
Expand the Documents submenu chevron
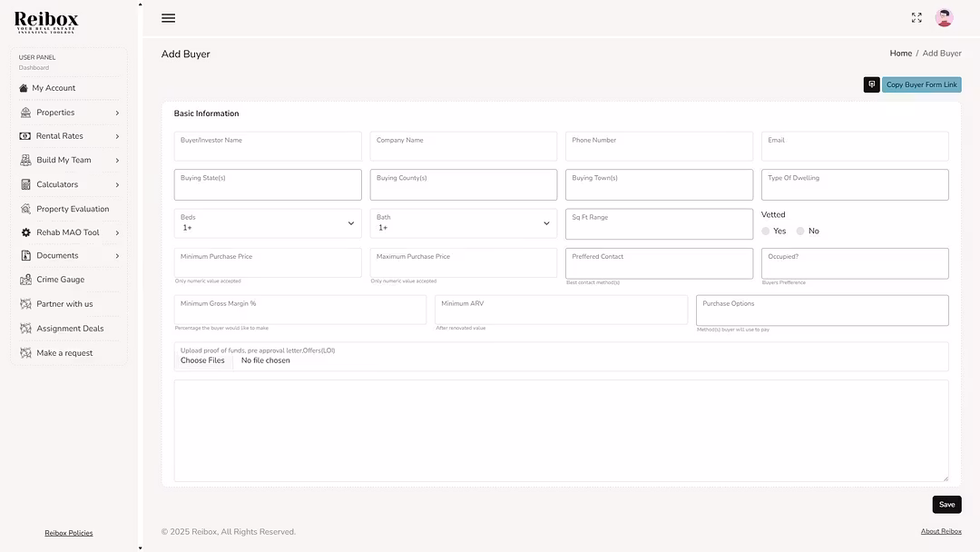tap(117, 256)
